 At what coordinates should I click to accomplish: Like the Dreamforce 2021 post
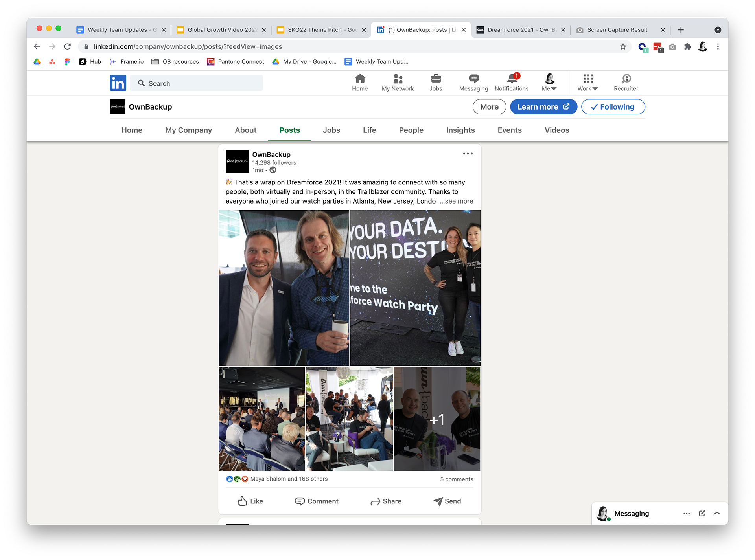[x=250, y=501]
